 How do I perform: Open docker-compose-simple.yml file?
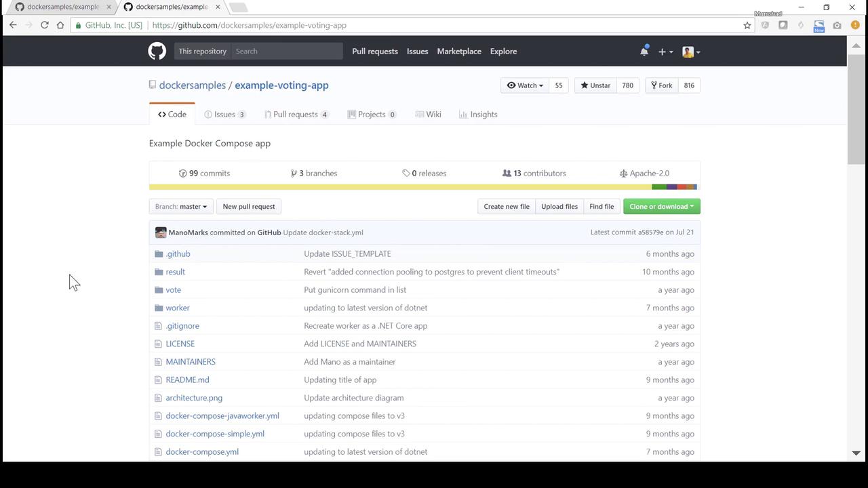click(215, 434)
